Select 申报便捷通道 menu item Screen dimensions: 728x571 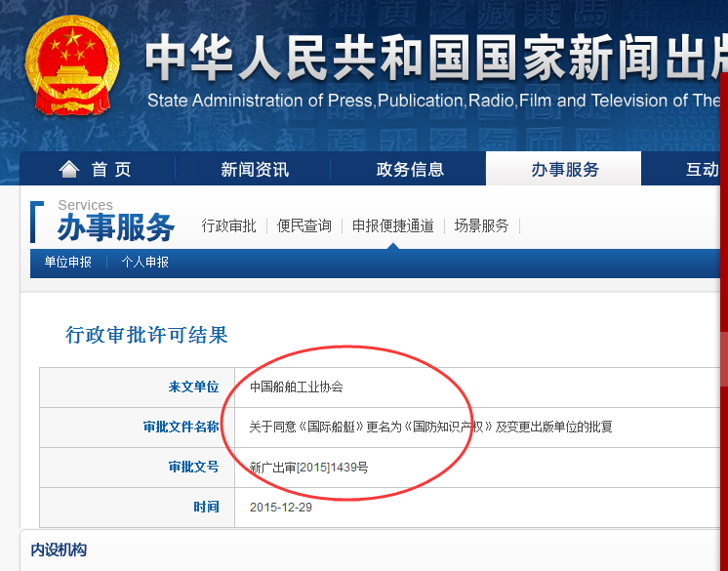[x=392, y=225]
